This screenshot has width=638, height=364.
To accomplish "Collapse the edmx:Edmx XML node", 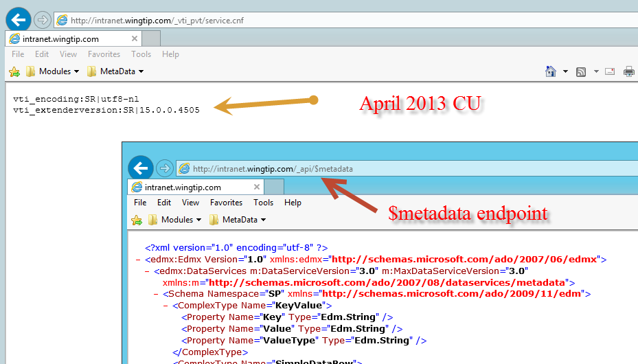I will click(138, 260).
